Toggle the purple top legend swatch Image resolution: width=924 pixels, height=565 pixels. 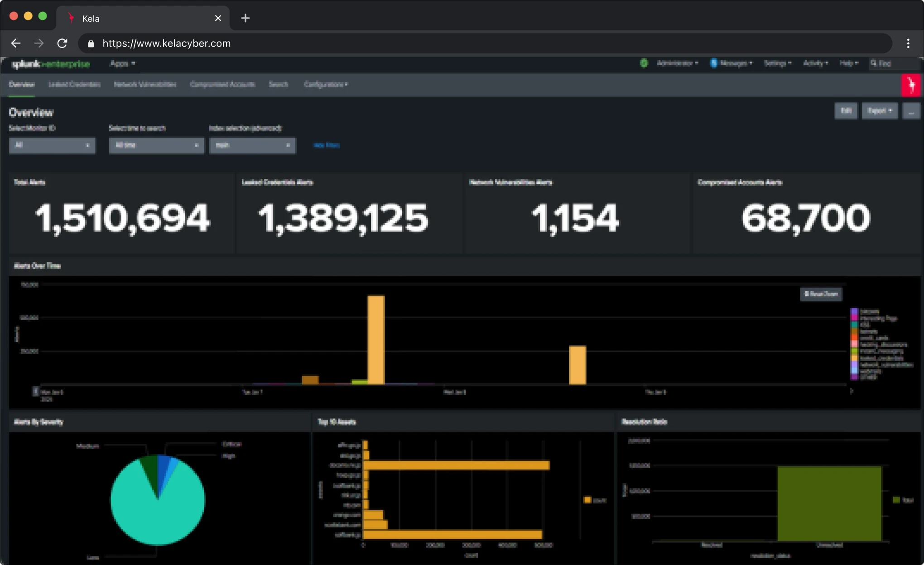coord(854,311)
